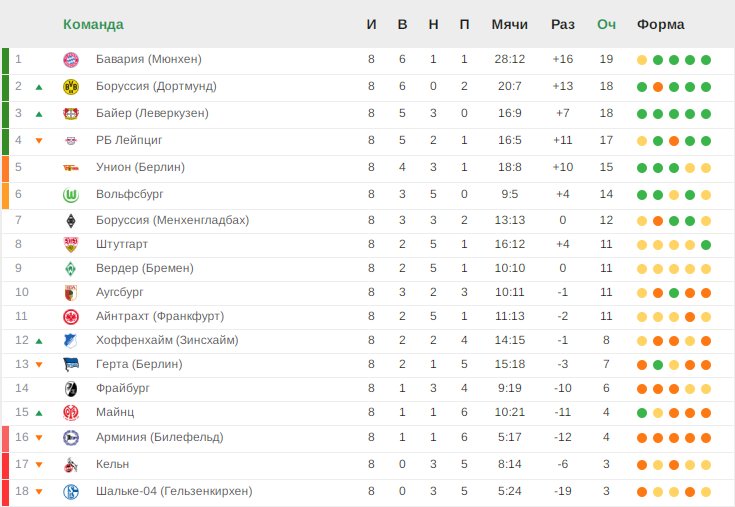Click Bayern's most recent green form dot
This screenshot has height=507, width=735.
pyautogui.click(x=706, y=60)
